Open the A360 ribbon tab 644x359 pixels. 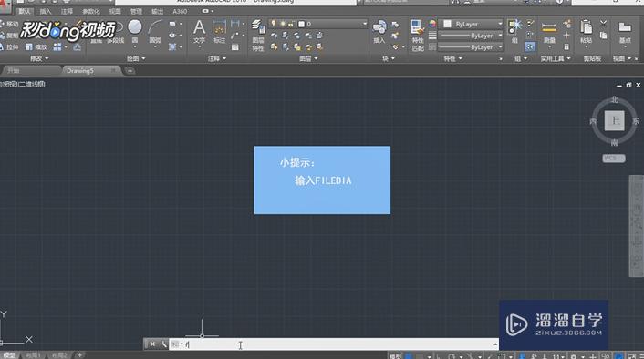click(x=180, y=11)
